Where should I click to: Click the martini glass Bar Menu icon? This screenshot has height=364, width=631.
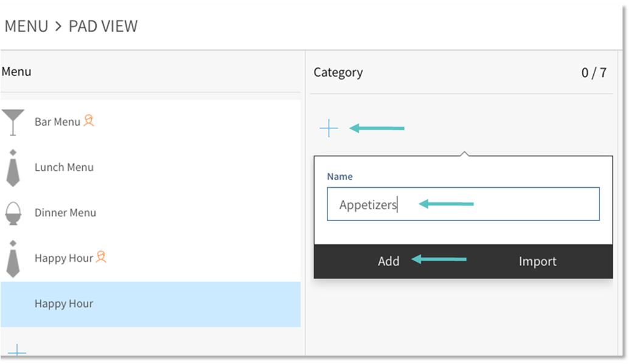point(13,122)
